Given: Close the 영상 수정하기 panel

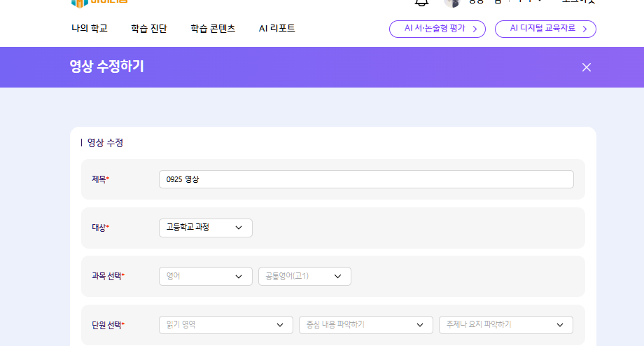Looking at the screenshot, I should point(587,67).
